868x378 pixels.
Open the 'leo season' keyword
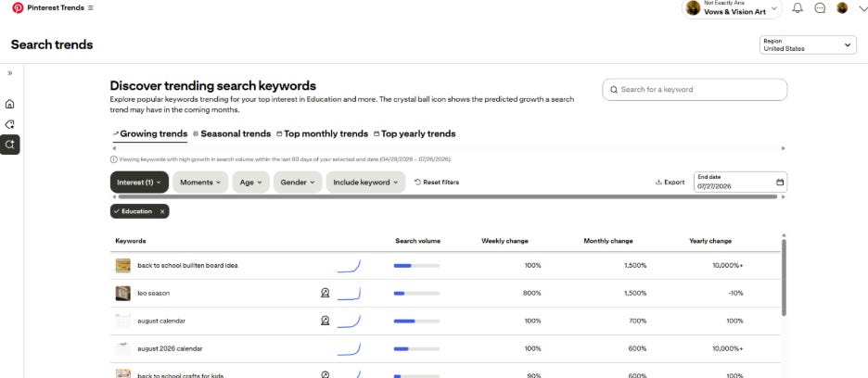(153, 294)
